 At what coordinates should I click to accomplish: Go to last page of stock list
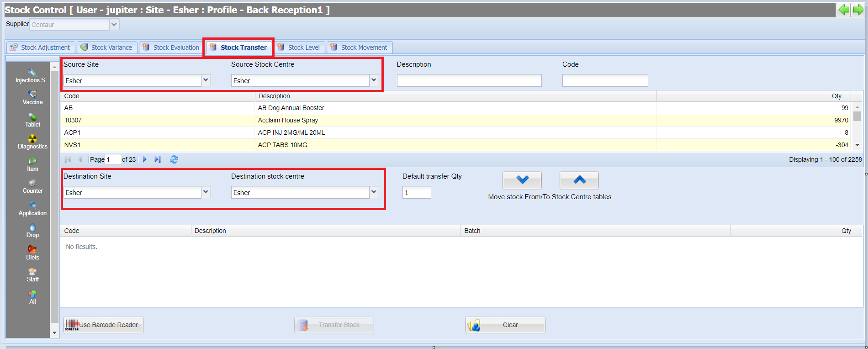(x=158, y=159)
